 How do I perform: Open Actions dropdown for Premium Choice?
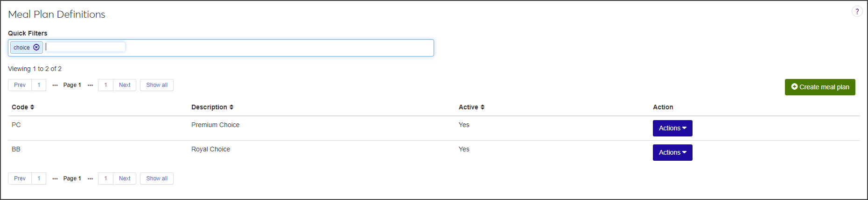(x=672, y=128)
